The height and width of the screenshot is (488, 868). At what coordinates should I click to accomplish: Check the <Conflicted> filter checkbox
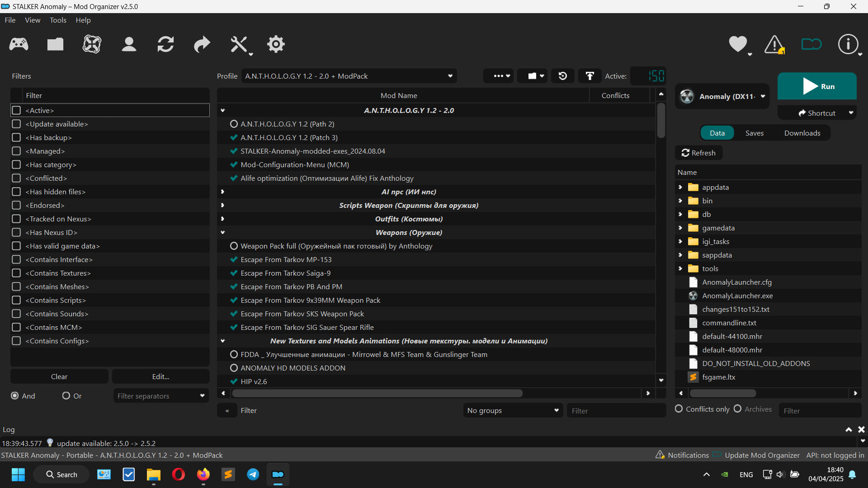pyautogui.click(x=16, y=178)
